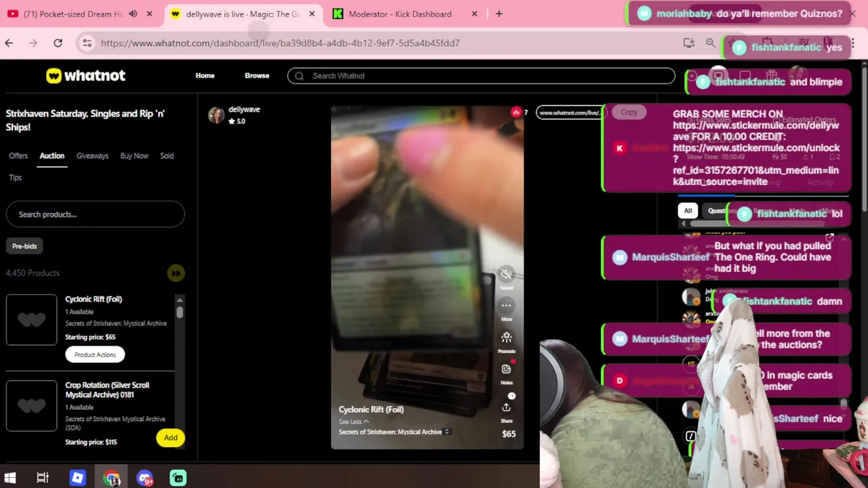Screen dimensions: 868x488
Task: Toggle the Pre-bids filter chip
Action: [24, 246]
